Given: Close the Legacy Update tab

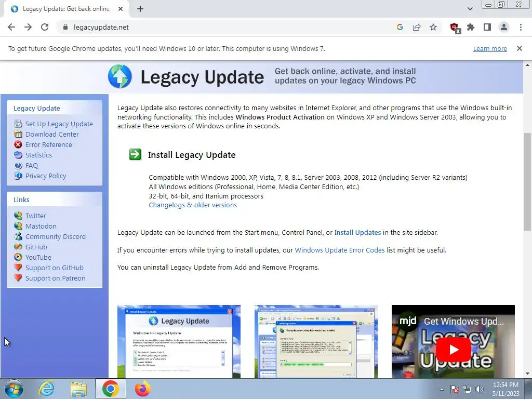Looking at the screenshot, I should coord(121,9).
